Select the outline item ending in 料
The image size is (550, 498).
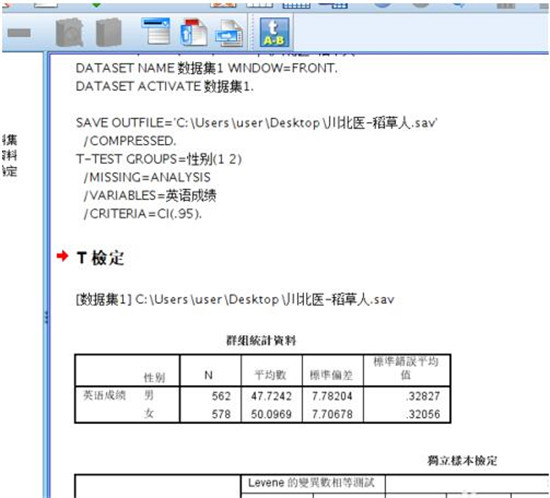tap(9, 155)
